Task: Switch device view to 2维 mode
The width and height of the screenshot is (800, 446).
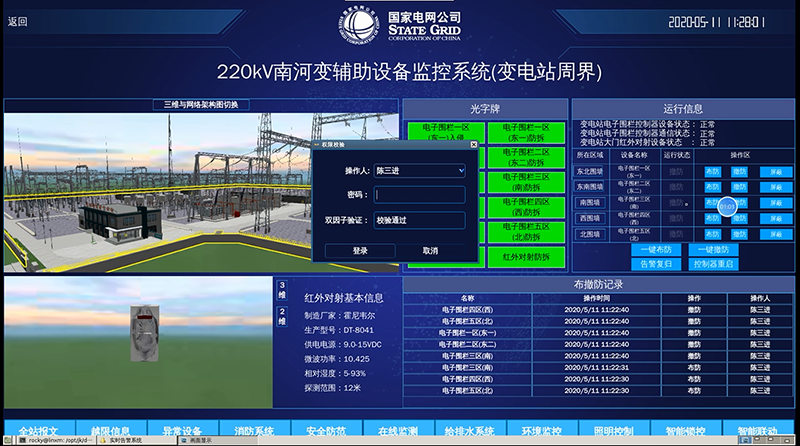Action: click(282, 318)
